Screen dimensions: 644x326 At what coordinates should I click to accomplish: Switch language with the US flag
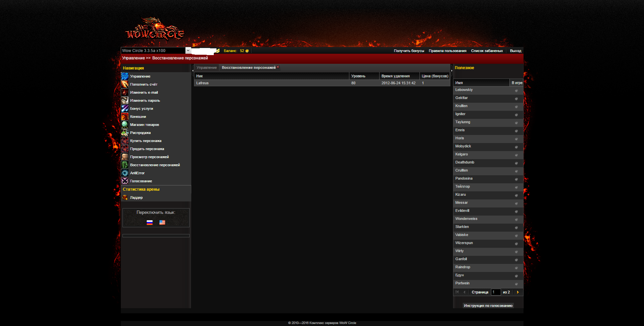(162, 222)
